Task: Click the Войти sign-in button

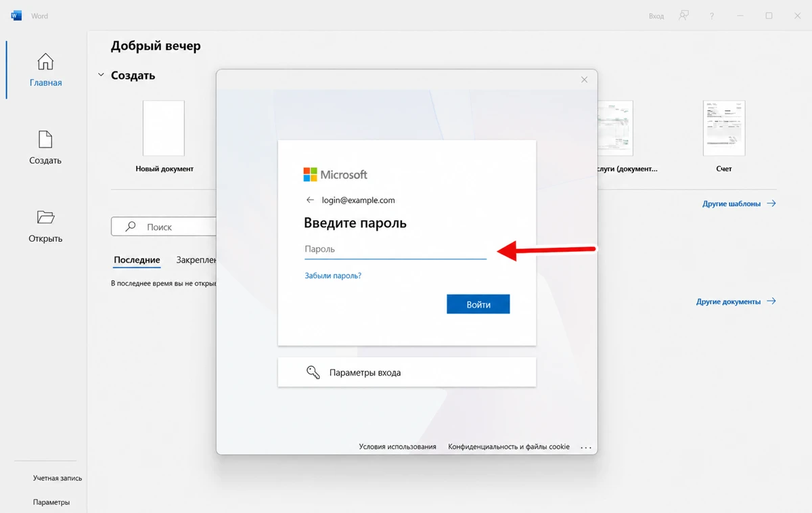Action: [x=478, y=305]
